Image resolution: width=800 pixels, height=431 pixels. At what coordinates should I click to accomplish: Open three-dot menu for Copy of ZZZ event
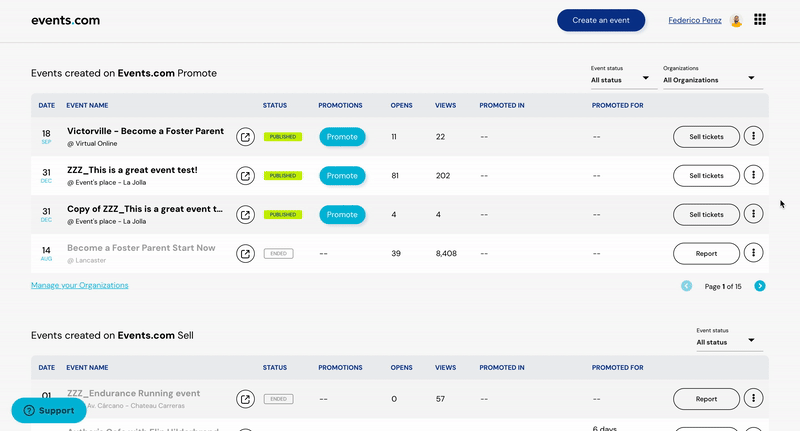(753, 214)
